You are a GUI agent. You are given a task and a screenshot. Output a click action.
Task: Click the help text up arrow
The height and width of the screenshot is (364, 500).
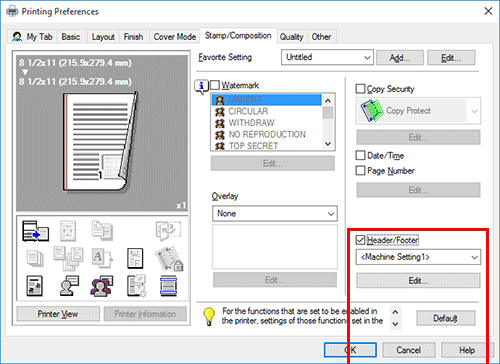[395, 312]
